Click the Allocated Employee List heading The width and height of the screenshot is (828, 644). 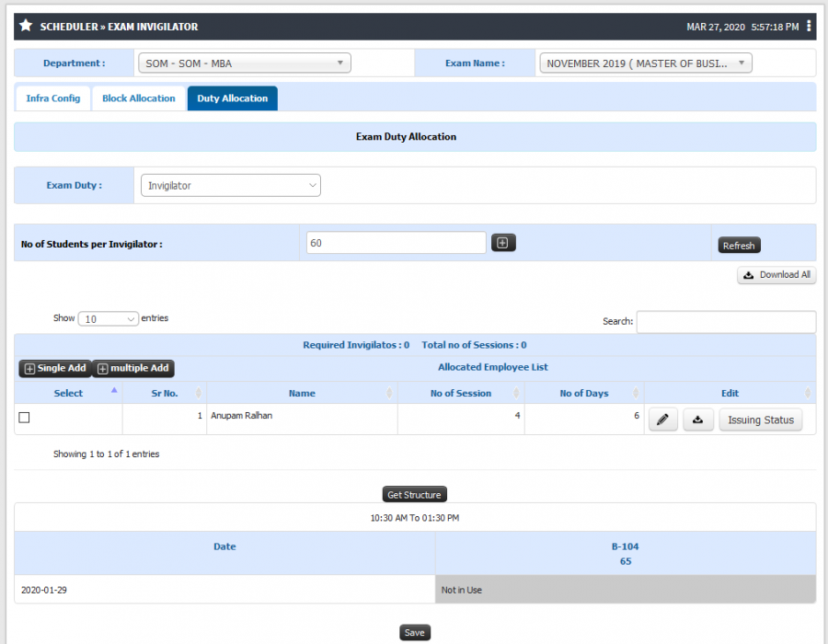pos(493,367)
